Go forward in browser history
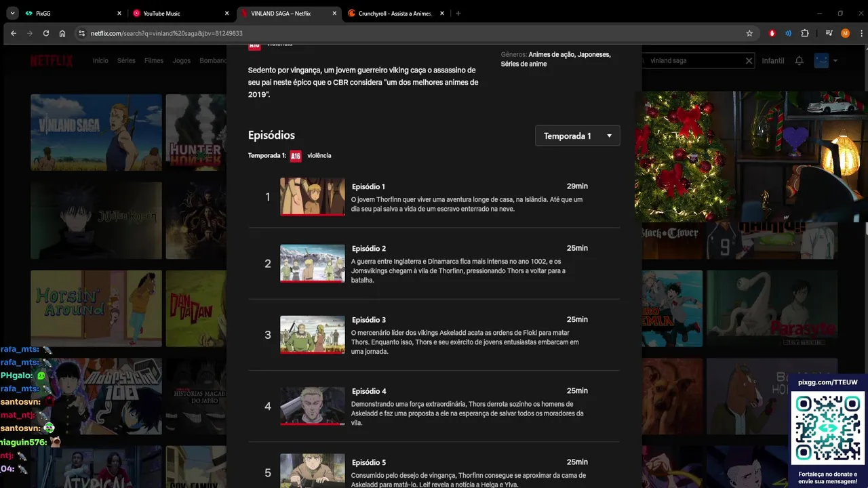The width and height of the screenshot is (868, 488). coord(29,33)
